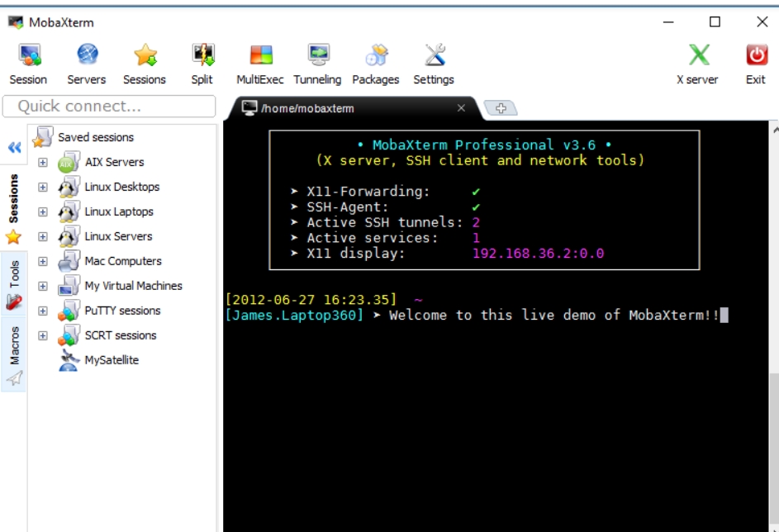The image size is (779, 532).
Task: Click the 'X11-Forwarding:' line
Action: [385, 192]
